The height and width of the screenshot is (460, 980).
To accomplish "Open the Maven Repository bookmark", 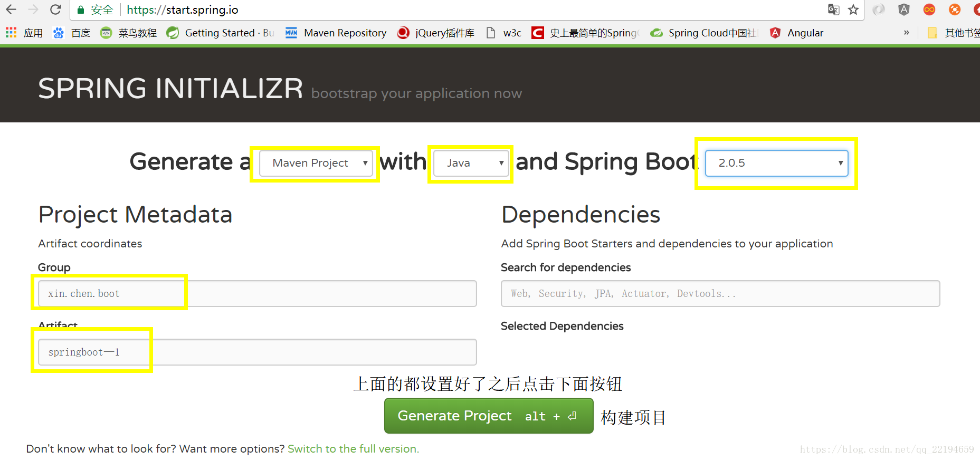I will click(x=336, y=33).
